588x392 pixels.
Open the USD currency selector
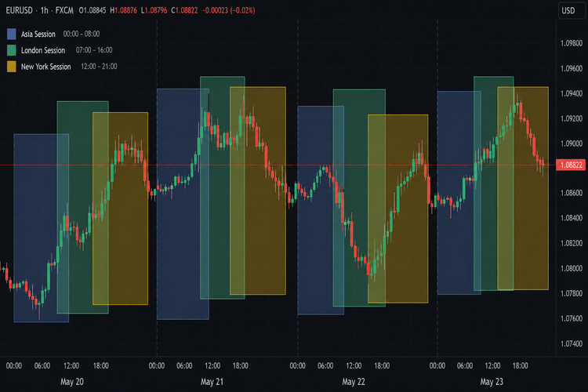(x=570, y=10)
